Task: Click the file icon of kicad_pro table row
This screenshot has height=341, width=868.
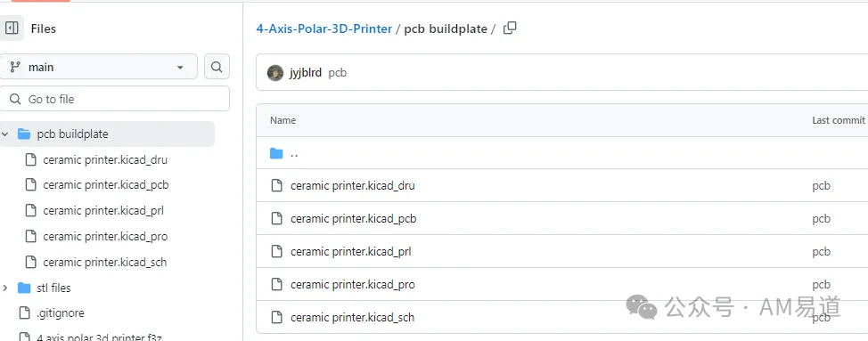Action: coord(276,285)
